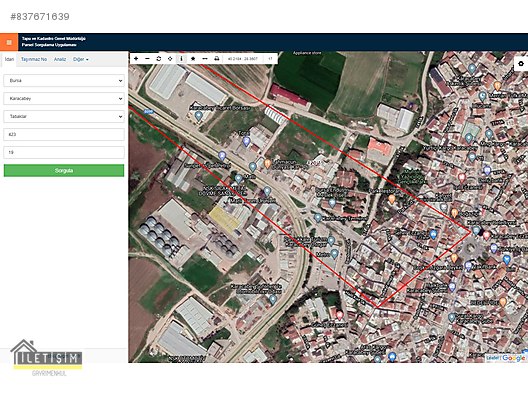Image resolution: width=528 pixels, height=396 pixels.
Task: Click the coordinate readout in toolbar
Action: pyautogui.click(x=242, y=59)
